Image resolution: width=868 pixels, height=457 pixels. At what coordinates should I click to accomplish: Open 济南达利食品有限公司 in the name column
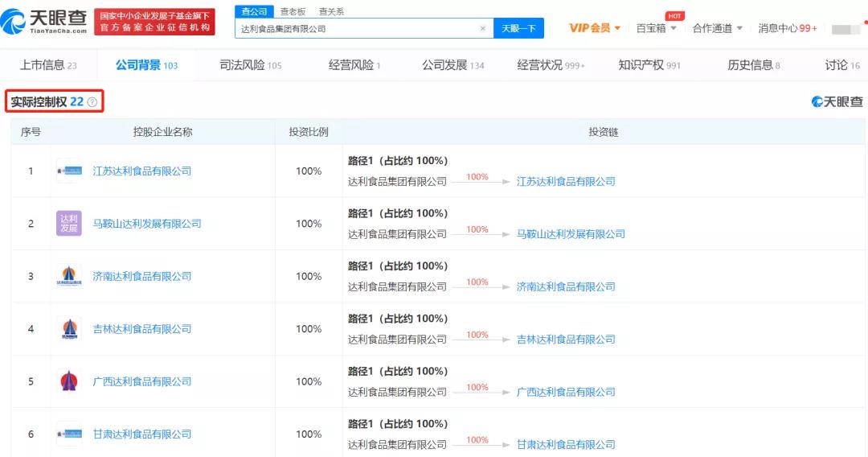[141, 277]
